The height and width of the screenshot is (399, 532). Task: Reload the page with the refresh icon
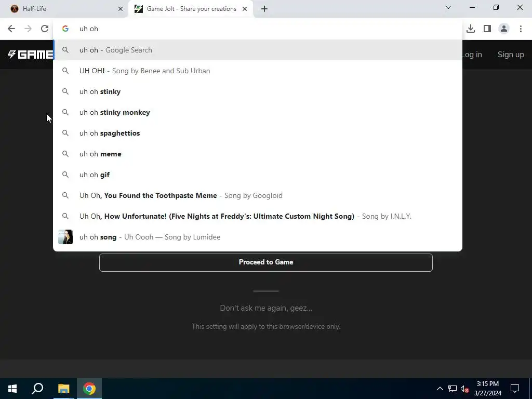[x=45, y=29]
